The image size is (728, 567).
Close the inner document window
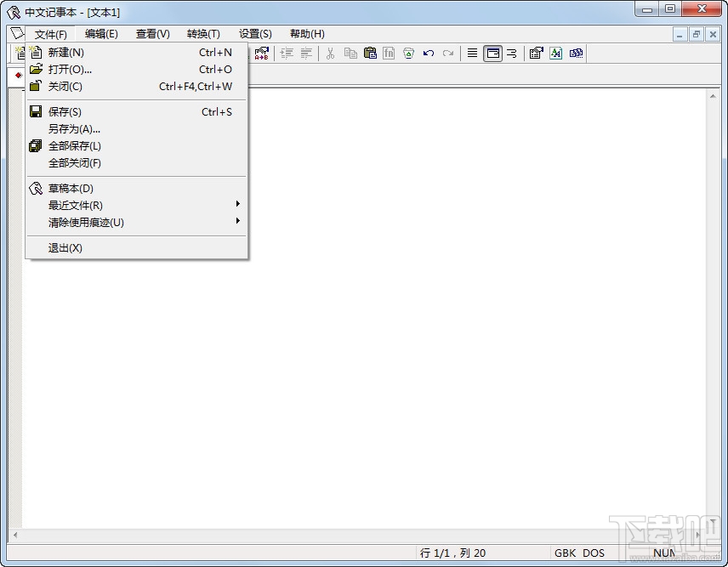click(713, 34)
